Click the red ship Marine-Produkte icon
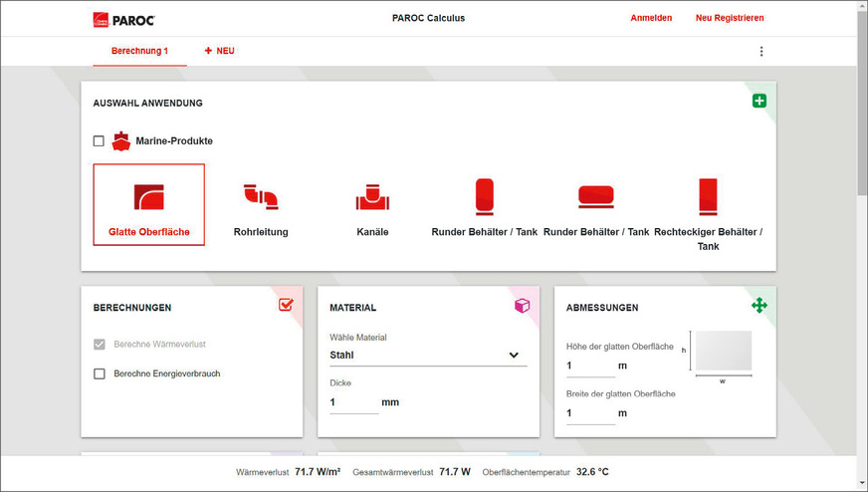This screenshot has height=492, width=868. click(x=120, y=141)
